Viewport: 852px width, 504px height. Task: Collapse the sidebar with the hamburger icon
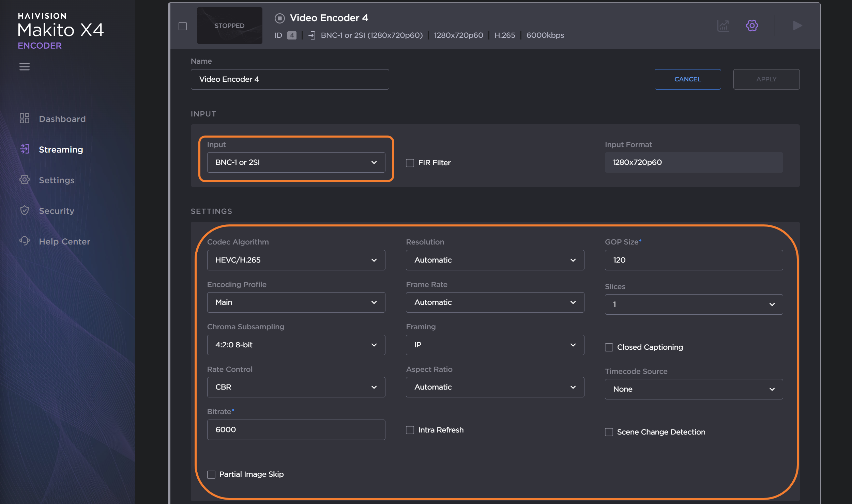click(x=24, y=67)
